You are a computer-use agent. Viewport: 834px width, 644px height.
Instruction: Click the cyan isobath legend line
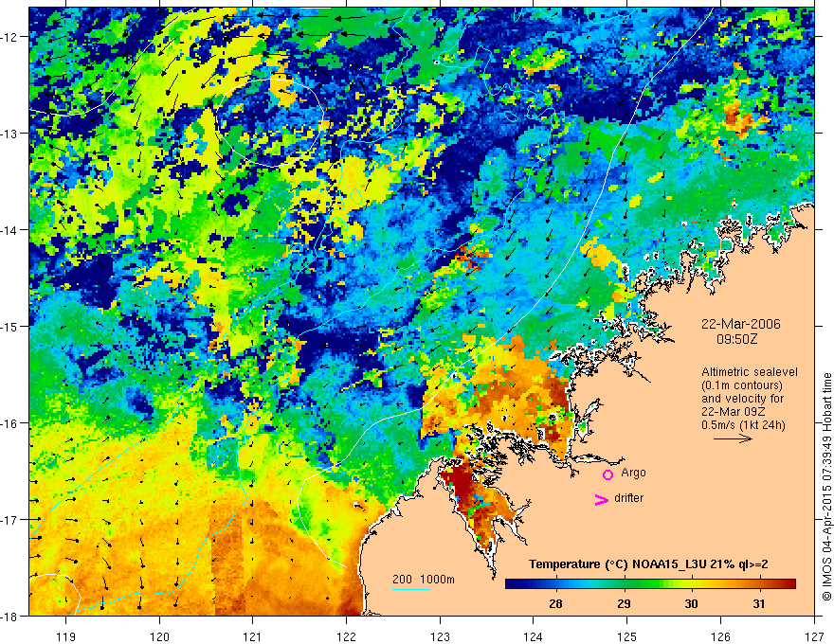(x=410, y=589)
